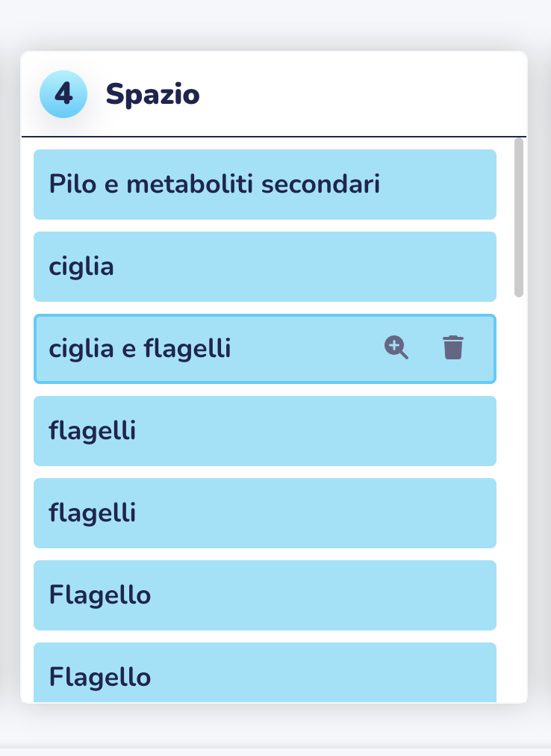Click the word 'secondari' in the first entry
Viewport: 551px width, 756px height.
tap(320, 185)
